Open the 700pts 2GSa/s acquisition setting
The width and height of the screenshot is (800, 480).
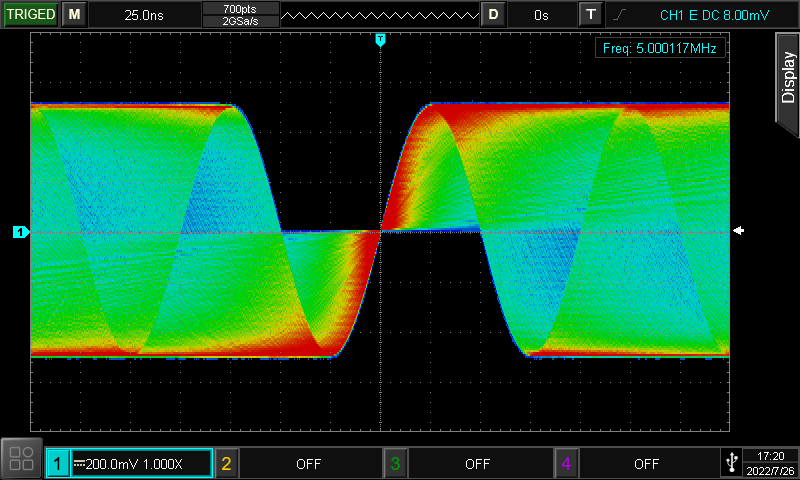point(239,15)
